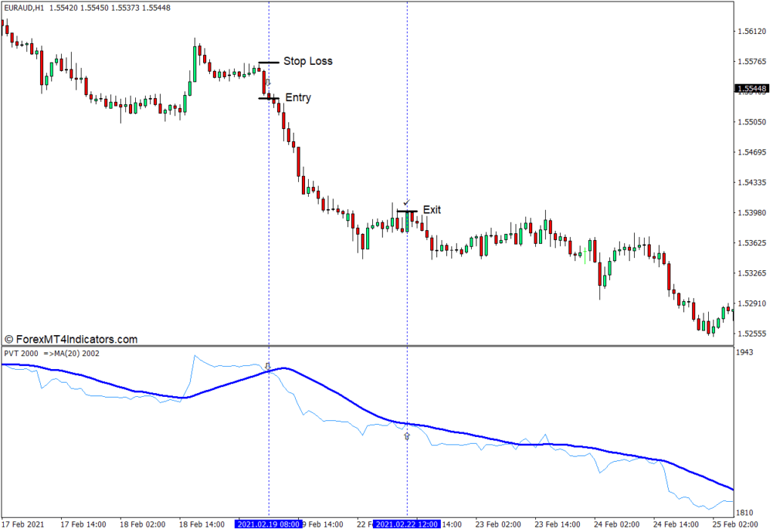Click the black Exit horizontal line marker
Viewport: 773px width, 532px height.
click(407, 211)
